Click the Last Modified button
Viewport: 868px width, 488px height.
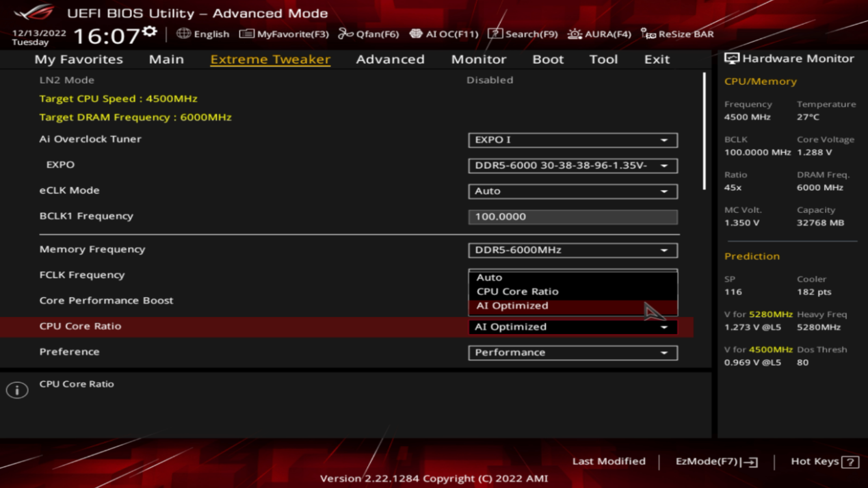(608, 461)
